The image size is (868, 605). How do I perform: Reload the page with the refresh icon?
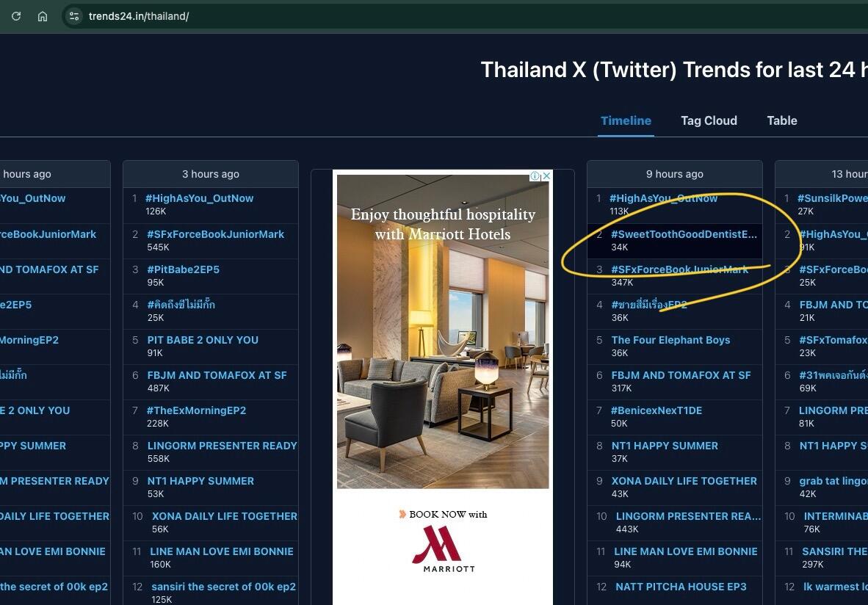16,16
